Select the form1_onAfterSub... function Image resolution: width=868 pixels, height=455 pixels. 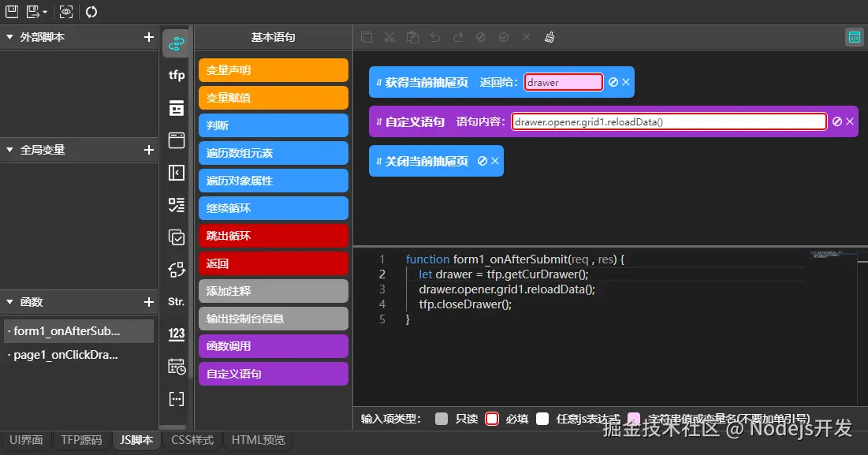pyautogui.click(x=79, y=331)
